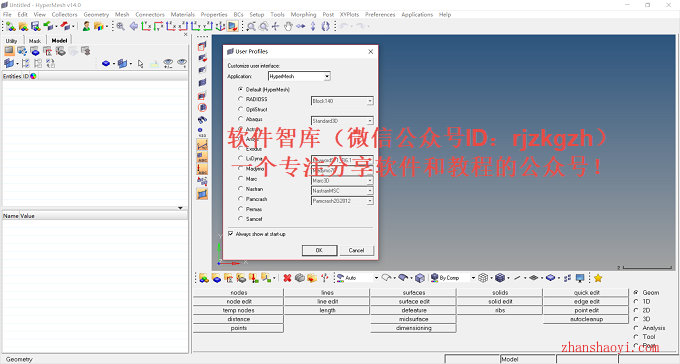Click the anchor-shaped axis view icon
This screenshot has width=680, height=364.
(220, 26)
